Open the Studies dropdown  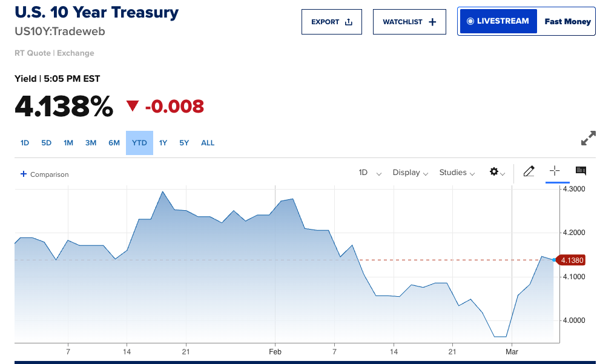pos(457,173)
